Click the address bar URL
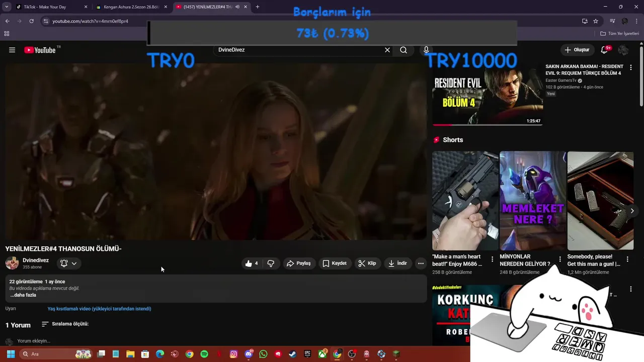Screen dimensions: 644x362 (91, 21)
